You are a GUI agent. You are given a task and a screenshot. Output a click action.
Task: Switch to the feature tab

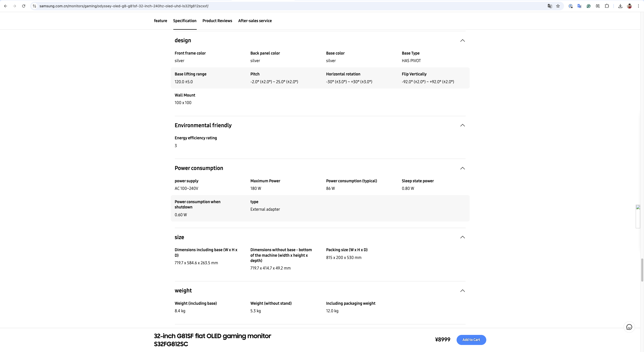click(160, 21)
